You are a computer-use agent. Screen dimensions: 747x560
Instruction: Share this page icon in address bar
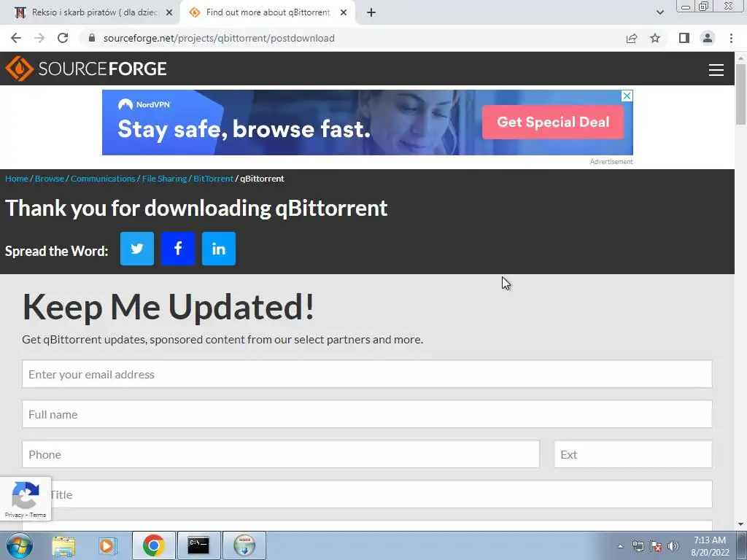point(632,38)
